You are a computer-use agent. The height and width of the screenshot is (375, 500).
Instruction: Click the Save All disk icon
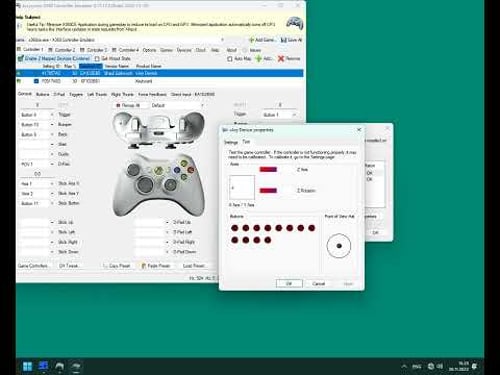pos(284,40)
